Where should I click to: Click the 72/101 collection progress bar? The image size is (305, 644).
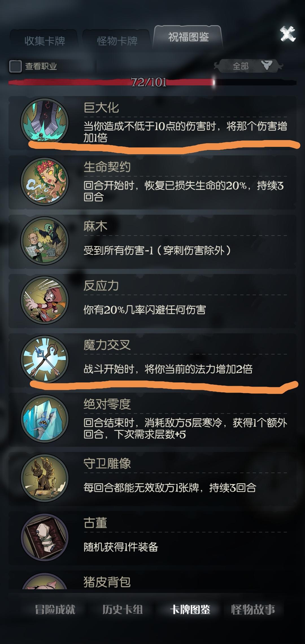152,82
